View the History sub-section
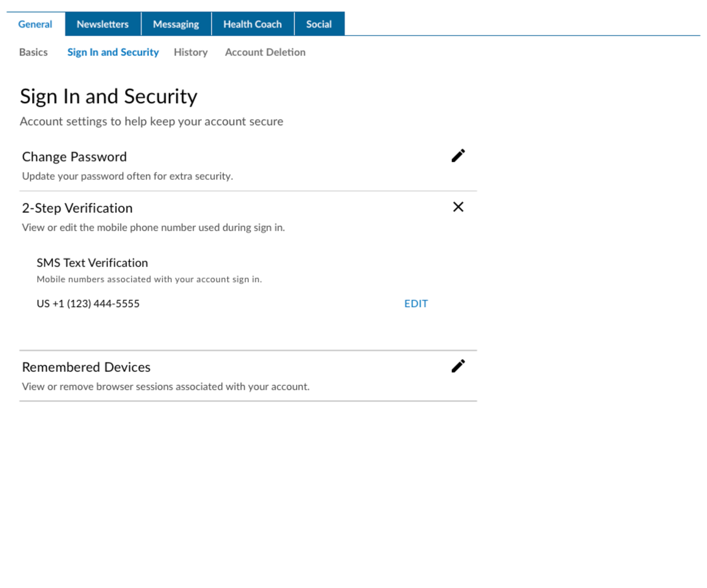Screen dimensions: 707x588 (x=190, y=52)
